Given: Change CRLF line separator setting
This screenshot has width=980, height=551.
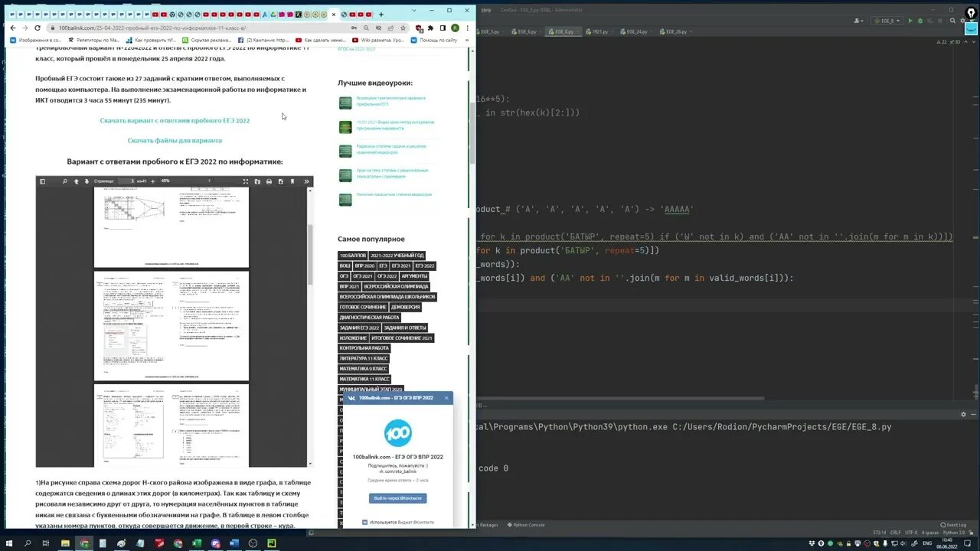Looking at the screenshot, I should (x=894, y=533).
